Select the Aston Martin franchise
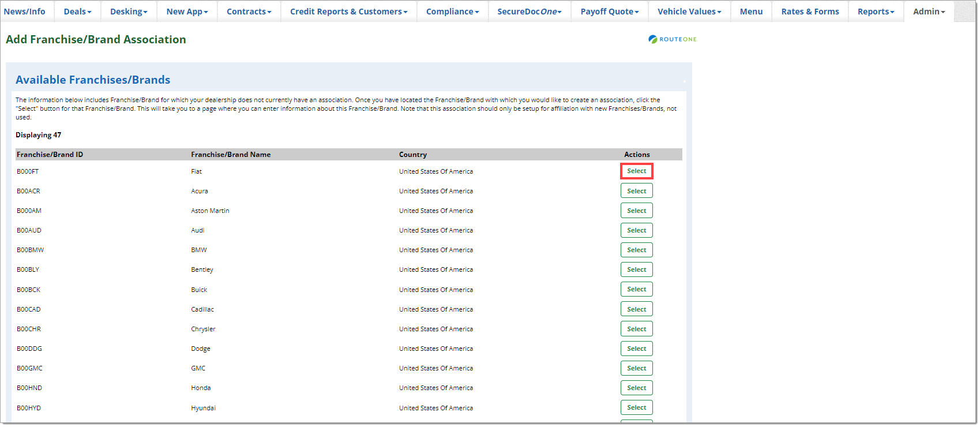 (x=636, y=211)
